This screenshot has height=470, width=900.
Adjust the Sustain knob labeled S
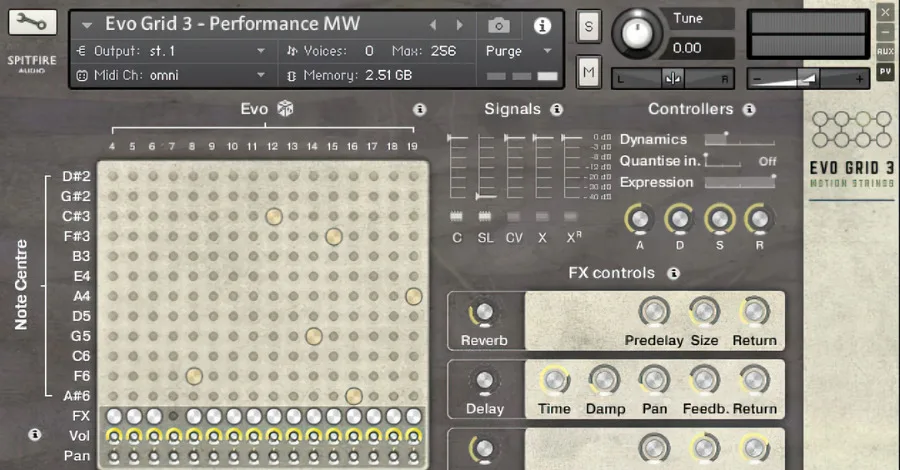720,219
